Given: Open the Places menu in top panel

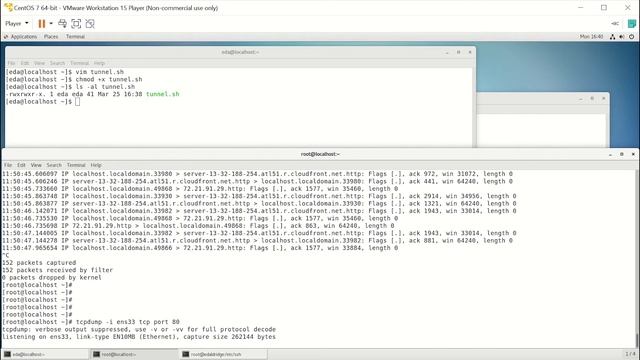Looking at the screenshot, I should tap(51, 37).
